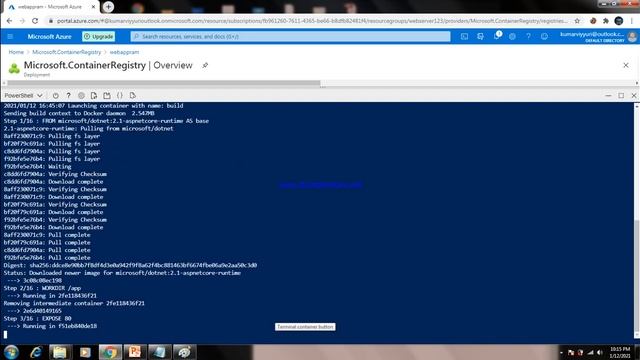
Task: Click the horizontal scrollbar under the blade header
Action: click(164, 83)
